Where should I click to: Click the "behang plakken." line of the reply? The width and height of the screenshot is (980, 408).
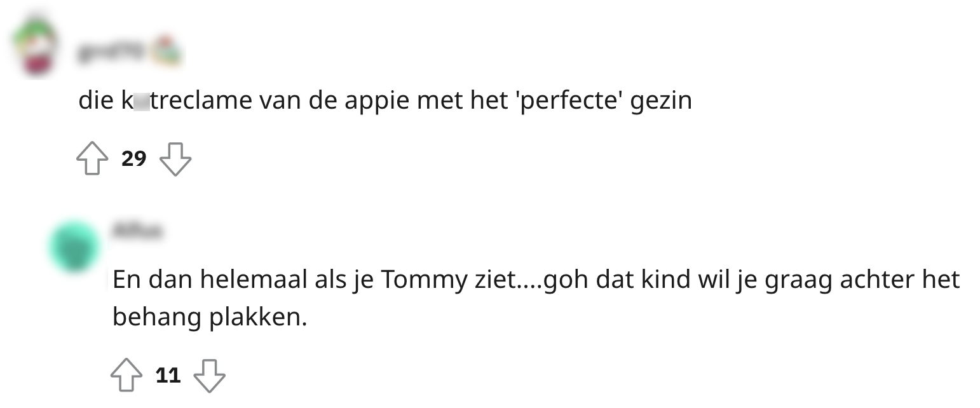click(210, 316)
